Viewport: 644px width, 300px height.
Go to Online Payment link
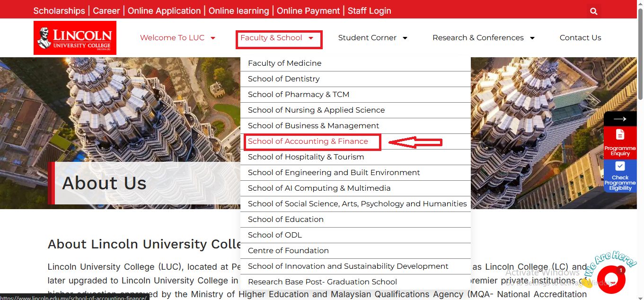[x=309, y=11]
